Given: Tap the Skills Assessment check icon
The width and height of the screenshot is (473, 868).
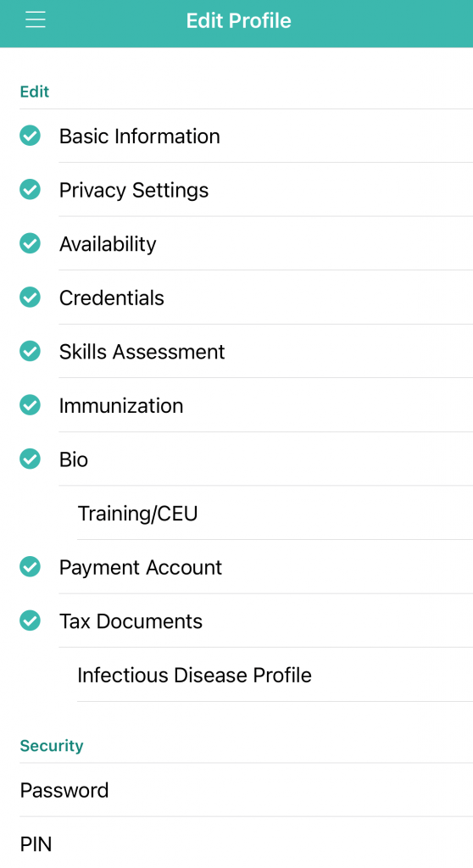Looking at the screenshot, I should point(30,351).
